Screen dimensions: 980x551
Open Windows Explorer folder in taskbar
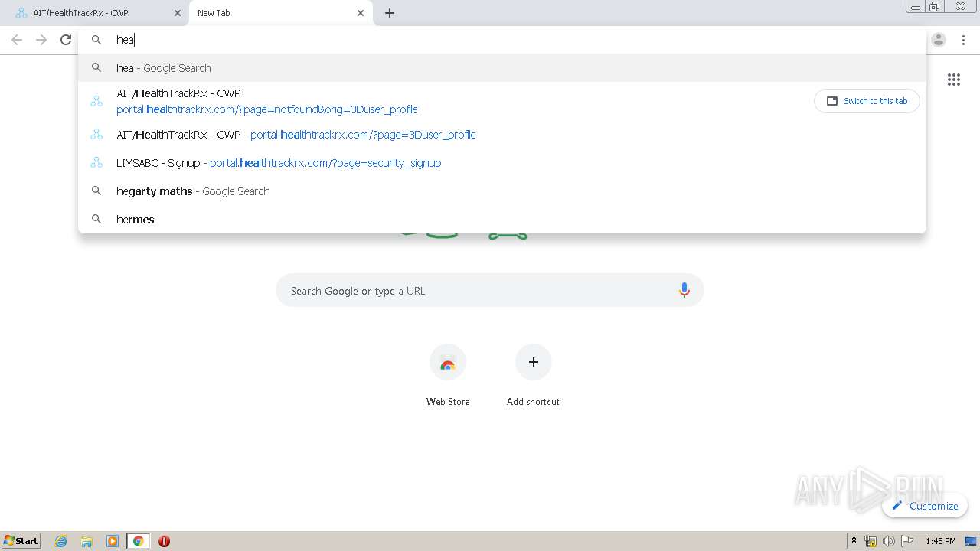point(87,541)
